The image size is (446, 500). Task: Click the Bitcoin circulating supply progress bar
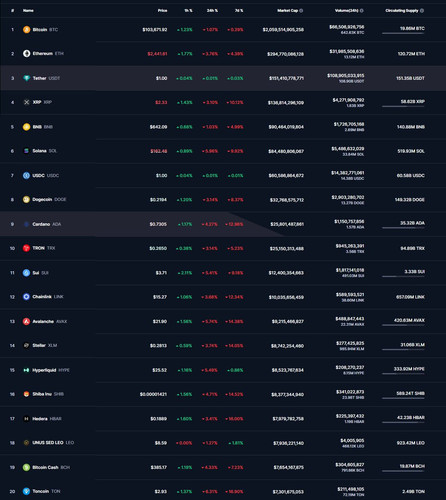[x=403, y=33]
